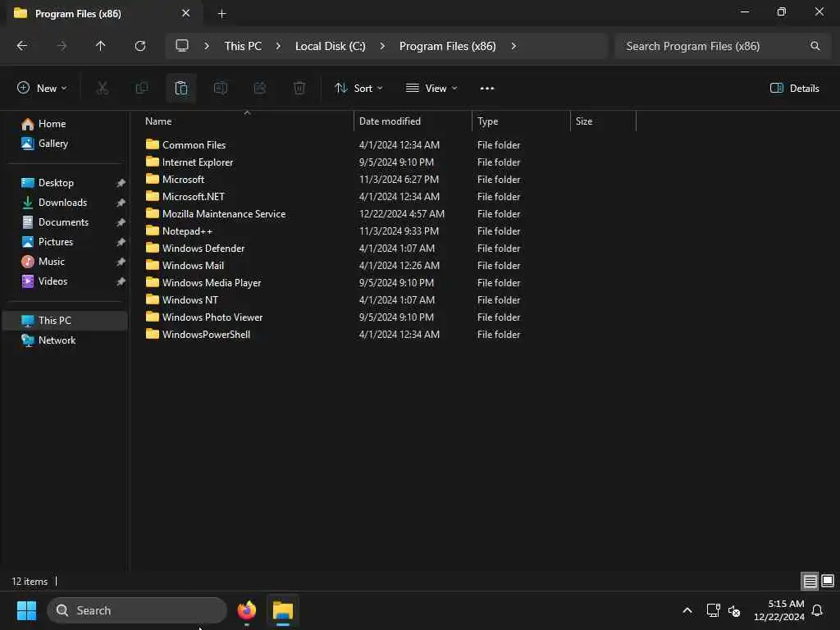The image size is (840, 630).
Task: Click the network status tray icon
Action: click(713, 610)
